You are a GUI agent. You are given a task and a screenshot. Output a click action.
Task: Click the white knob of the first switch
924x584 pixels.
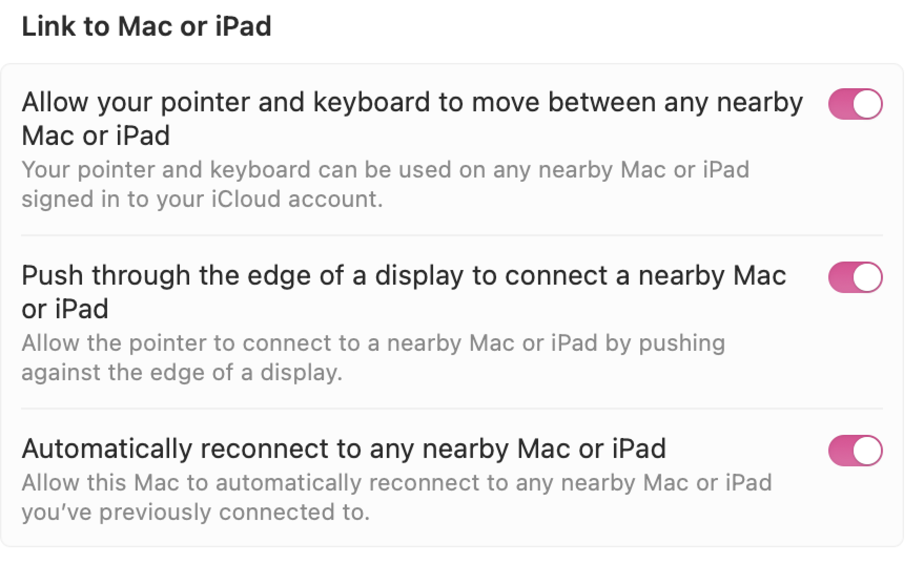click(x=867, y=104)
